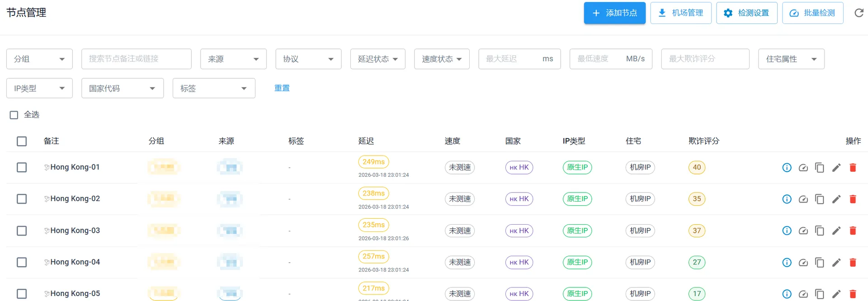Open info icon for Hong Kong-05
The image size is (868, 301).
[787, 294]
